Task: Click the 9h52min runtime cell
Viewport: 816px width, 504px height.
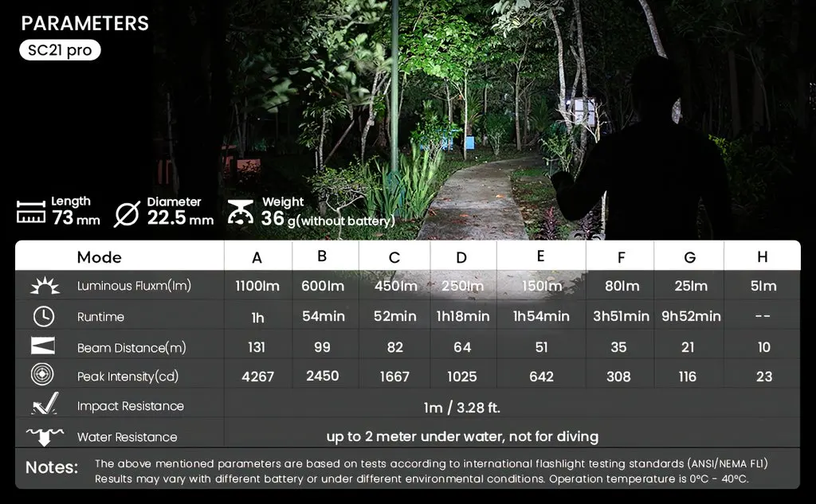Action: pyautogui.click(x=691, y=316)
